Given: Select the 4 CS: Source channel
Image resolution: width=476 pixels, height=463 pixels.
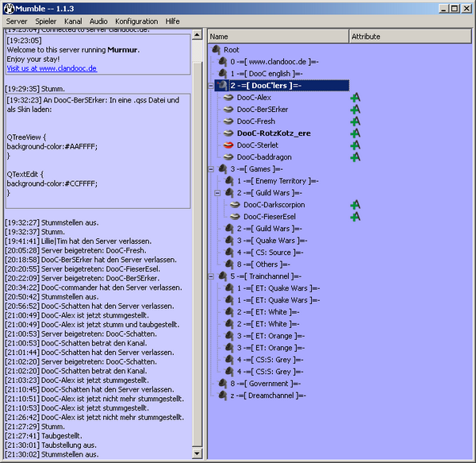Looking at the screenshot, I should (271, 253).
